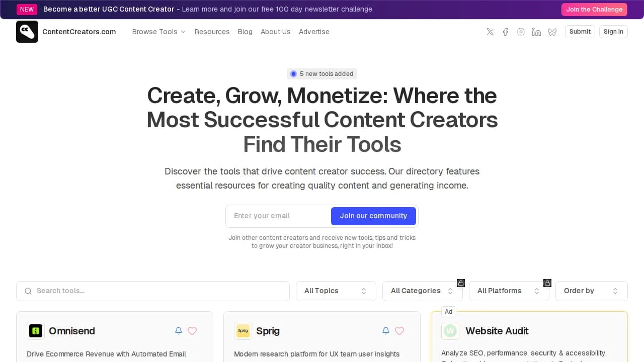Screen dimensions: 644x362
Task: Open the Website Audit tool logo
Action: coord(450,331)
